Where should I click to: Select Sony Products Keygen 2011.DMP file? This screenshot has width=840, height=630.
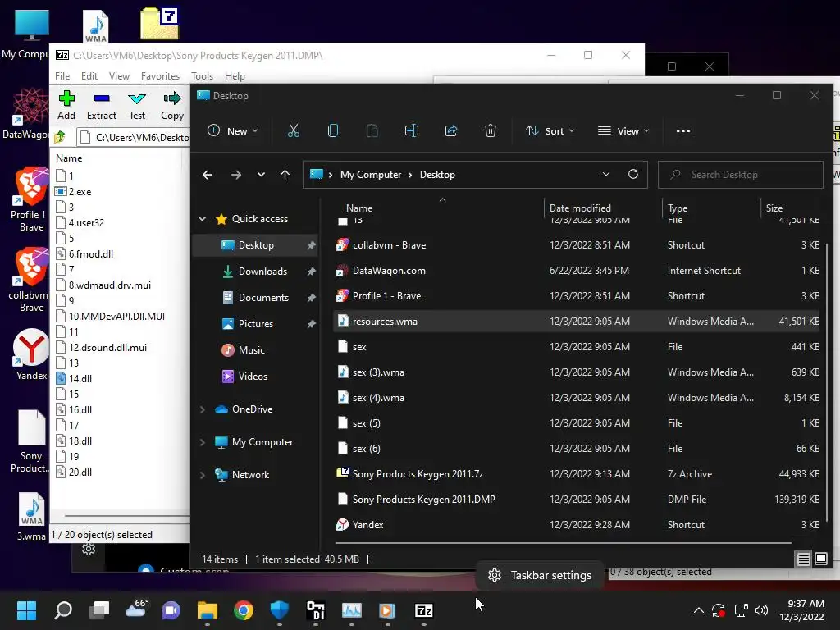[x=577, y=500]
